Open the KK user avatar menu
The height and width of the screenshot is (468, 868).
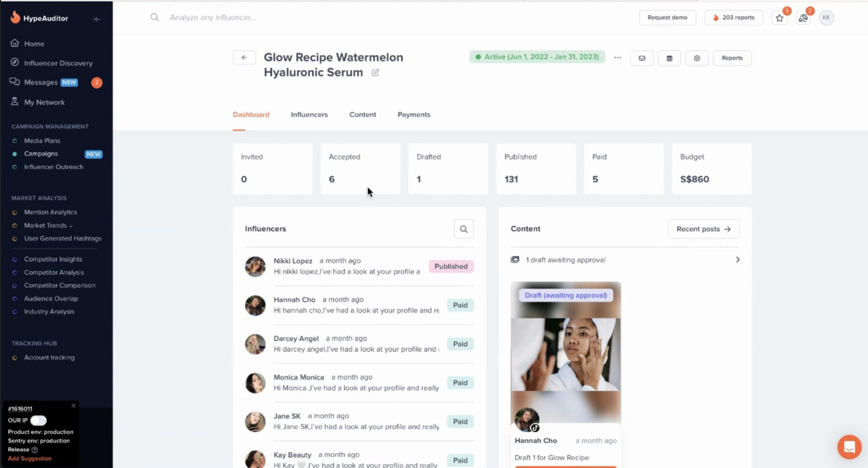pyautogui.click(x=826, y=18)
